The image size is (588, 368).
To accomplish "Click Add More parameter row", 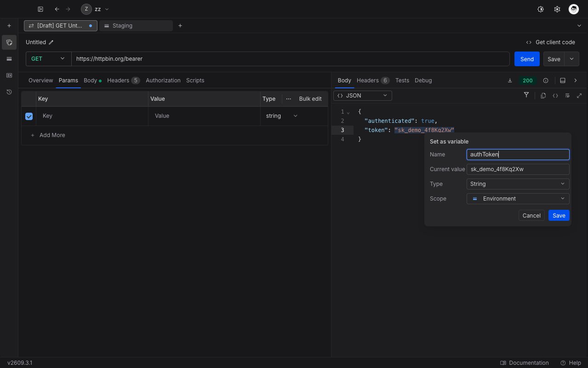I will pyautogui.click(x=48, y=135).
